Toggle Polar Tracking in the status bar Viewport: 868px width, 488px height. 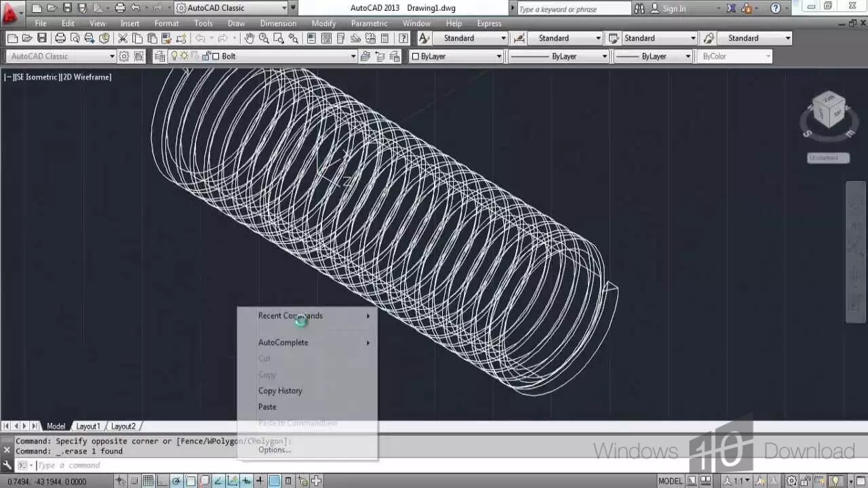click(176, 481)
